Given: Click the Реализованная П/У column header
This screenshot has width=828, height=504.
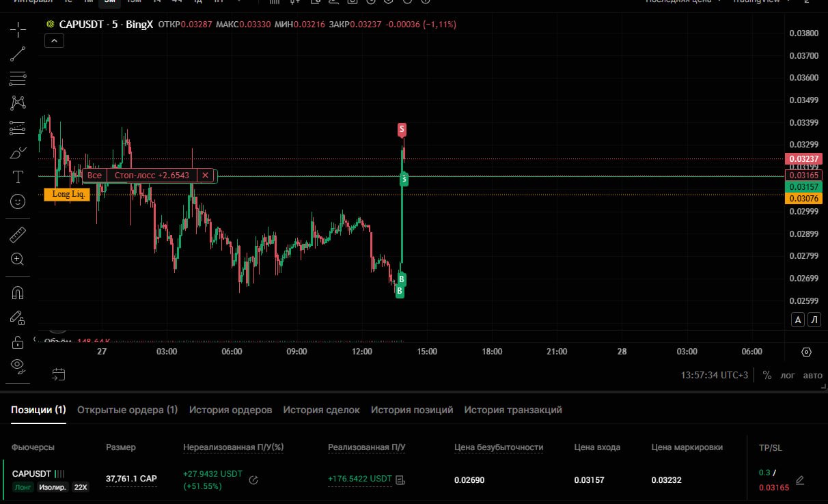Looking at the screenshot, I should [367, 447].
